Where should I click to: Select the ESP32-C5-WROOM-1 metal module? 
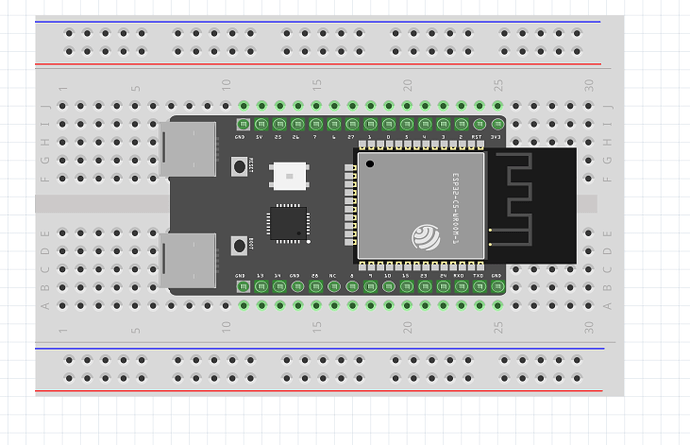tap(421, 206)
